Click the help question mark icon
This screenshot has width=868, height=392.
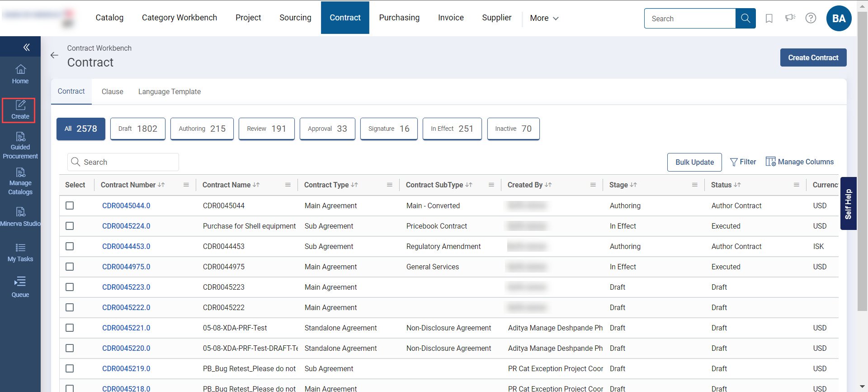[x=811, y=18]
